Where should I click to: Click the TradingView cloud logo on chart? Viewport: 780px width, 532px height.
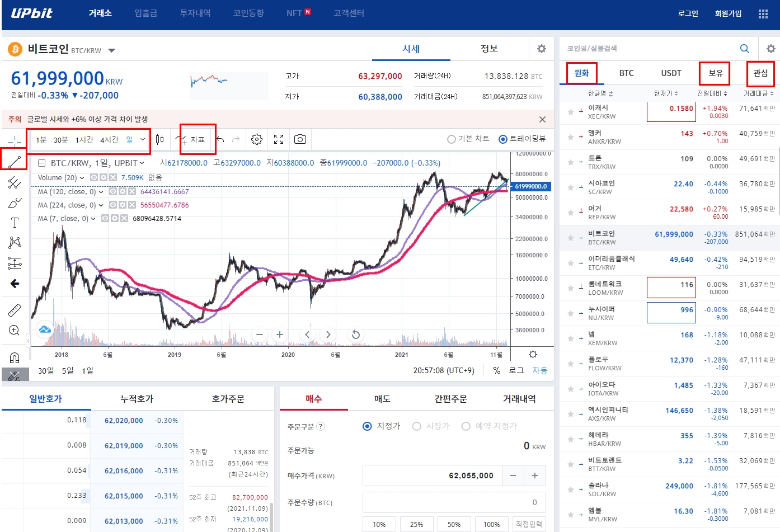pyautogui.click(x=45, y=329)
